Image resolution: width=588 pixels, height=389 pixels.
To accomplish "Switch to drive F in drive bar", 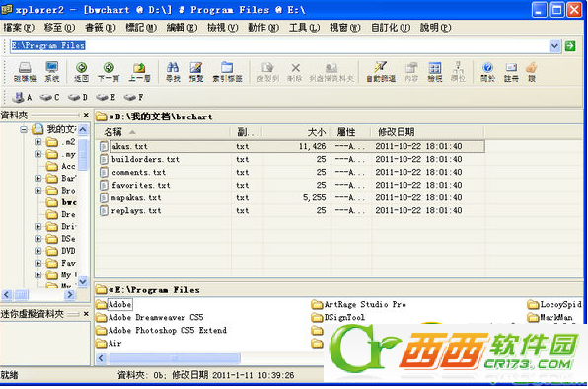I will (x=133, y=97).
